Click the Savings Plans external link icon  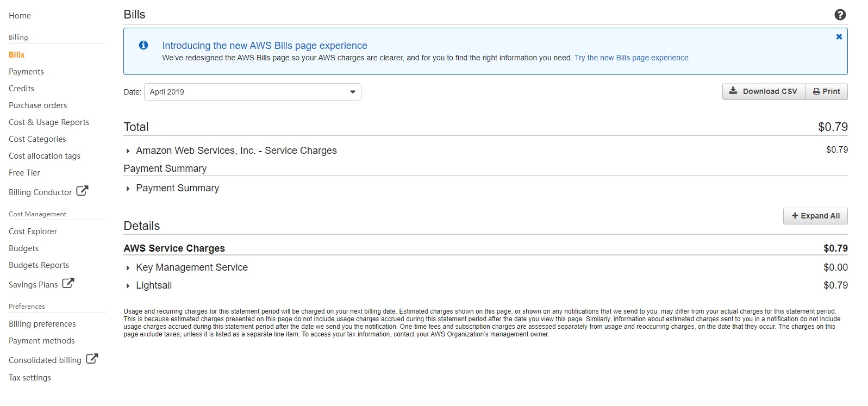(x=68, y=283)
